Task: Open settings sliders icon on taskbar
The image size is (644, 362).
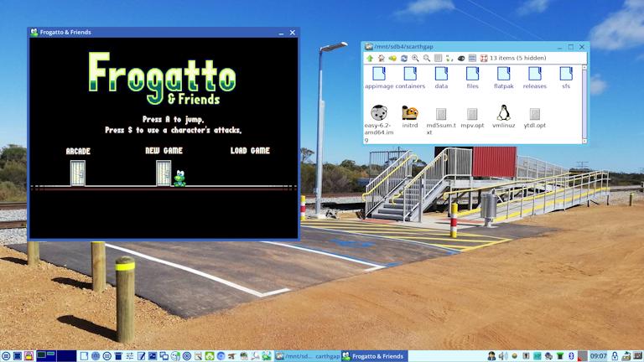Action: [x=129, y=356]
